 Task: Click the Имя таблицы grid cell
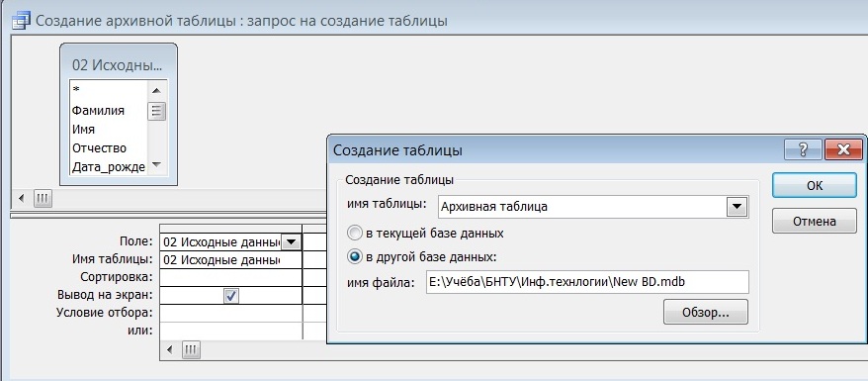coord(230,259)
